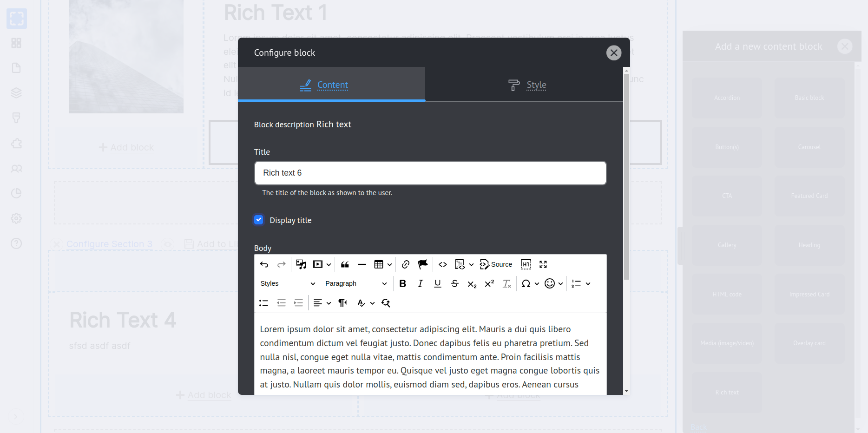Choose Gallery in content block panel

point(727,245)
